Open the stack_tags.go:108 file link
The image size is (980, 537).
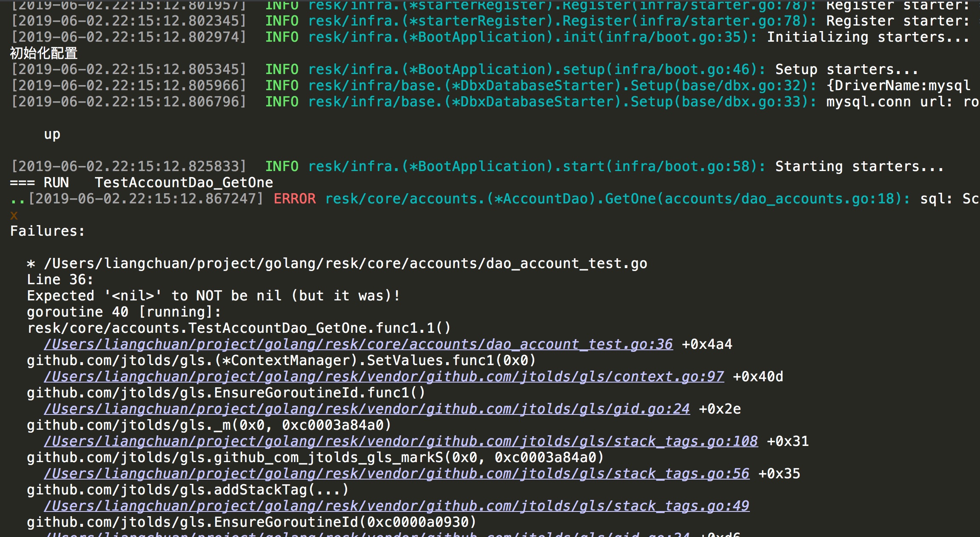tap(401, 441)
